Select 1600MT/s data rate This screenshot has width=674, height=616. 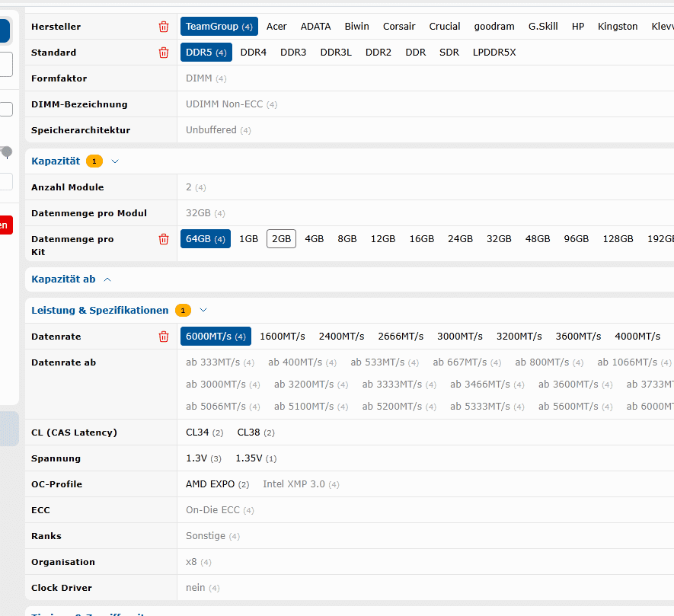click(283, 337)
